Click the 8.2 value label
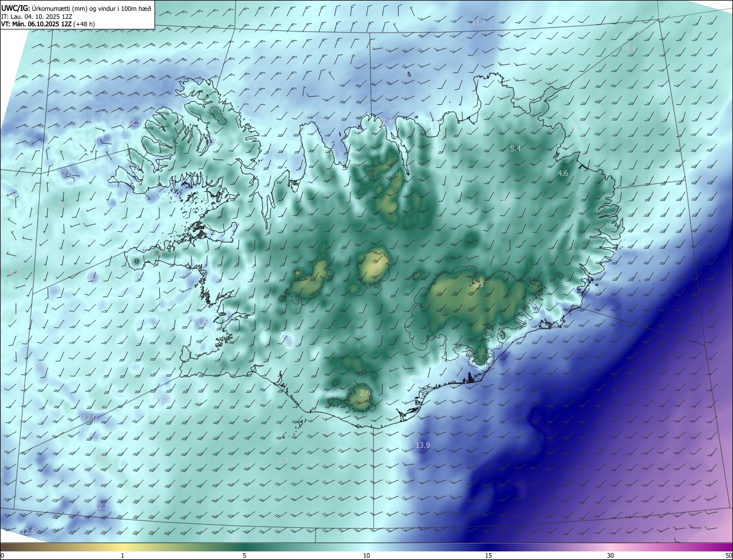The width and height of the screenshot is (733, 560). point(282,460)
